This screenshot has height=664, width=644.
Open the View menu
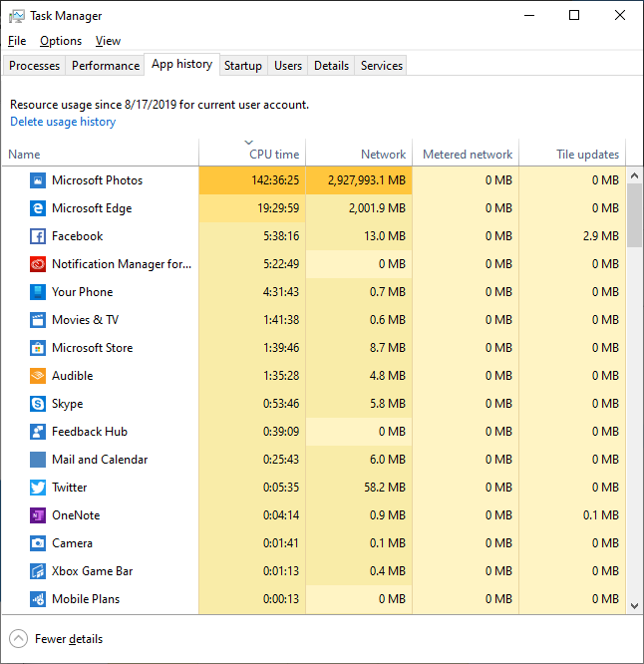click(x=108, y=41)
